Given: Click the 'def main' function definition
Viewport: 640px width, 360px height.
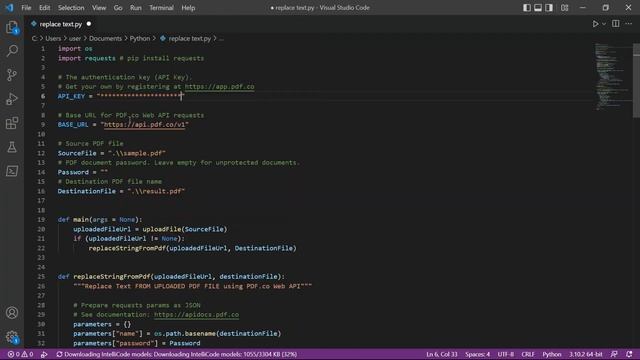Looking at the screenshot, I should (100, 220).
